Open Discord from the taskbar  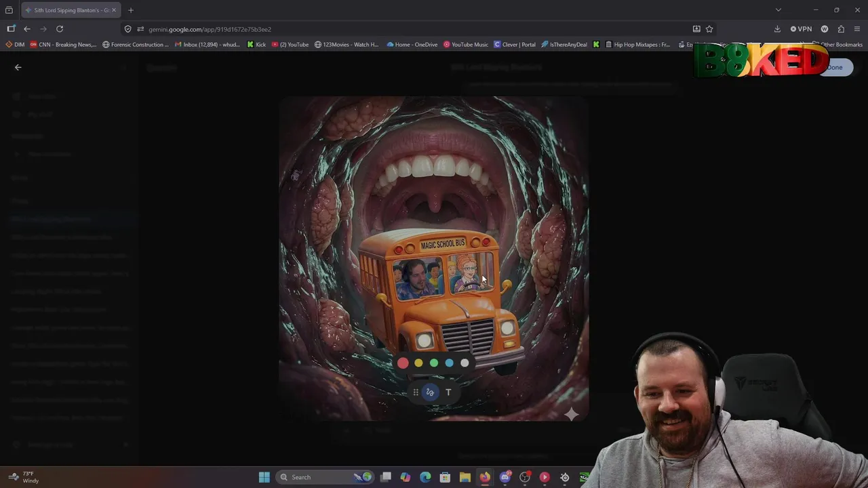pyautogui.click(x=505, y=477)
